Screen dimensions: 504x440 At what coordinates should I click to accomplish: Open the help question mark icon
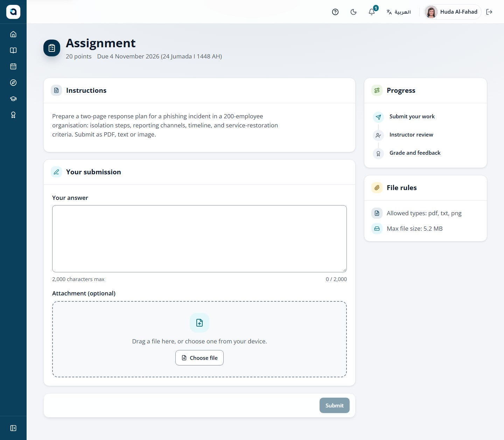335,12
